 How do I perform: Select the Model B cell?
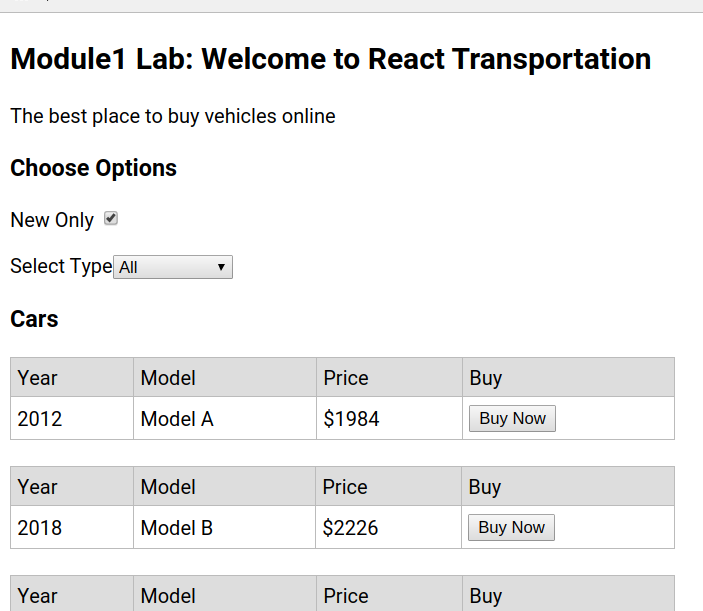click(176, 528)
